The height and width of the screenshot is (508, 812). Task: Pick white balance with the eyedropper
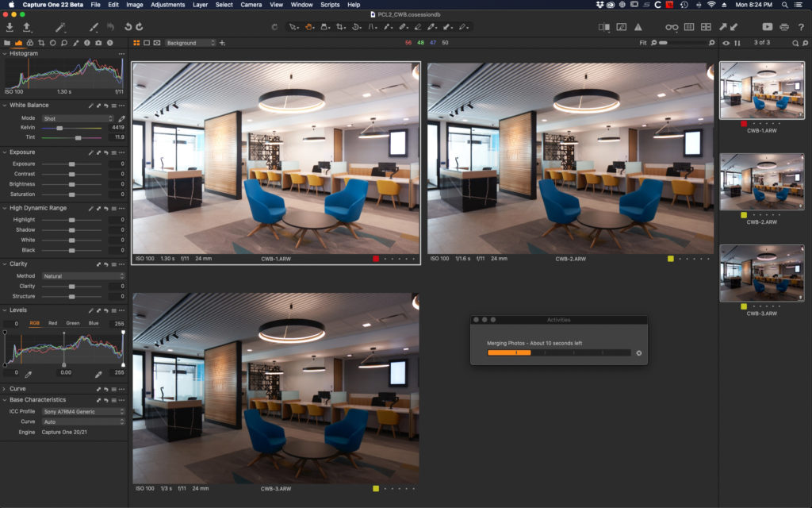click(x=121, y=119)
